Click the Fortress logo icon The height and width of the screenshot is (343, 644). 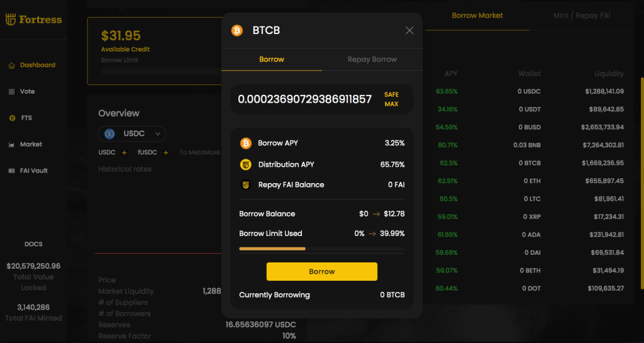(x=11, y=20)
